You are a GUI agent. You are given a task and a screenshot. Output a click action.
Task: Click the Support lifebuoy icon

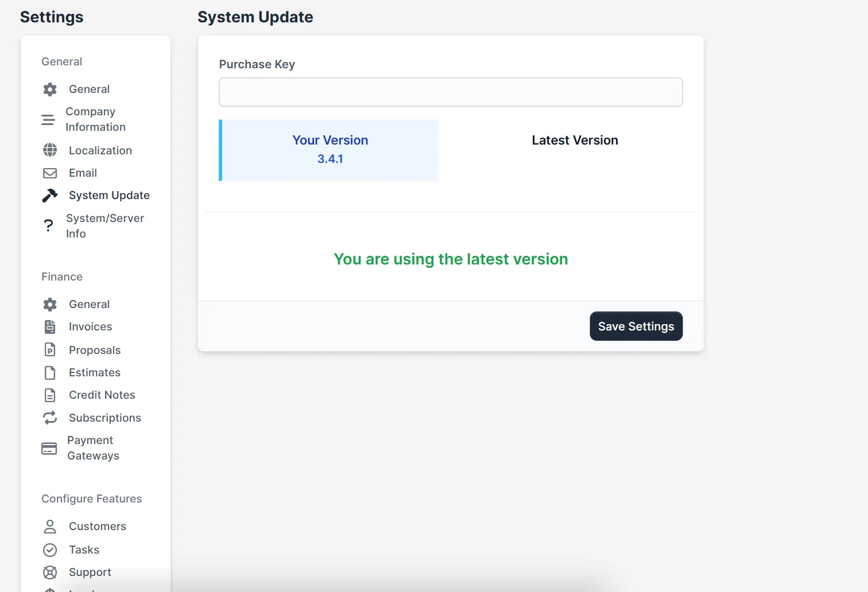point(50,572)
